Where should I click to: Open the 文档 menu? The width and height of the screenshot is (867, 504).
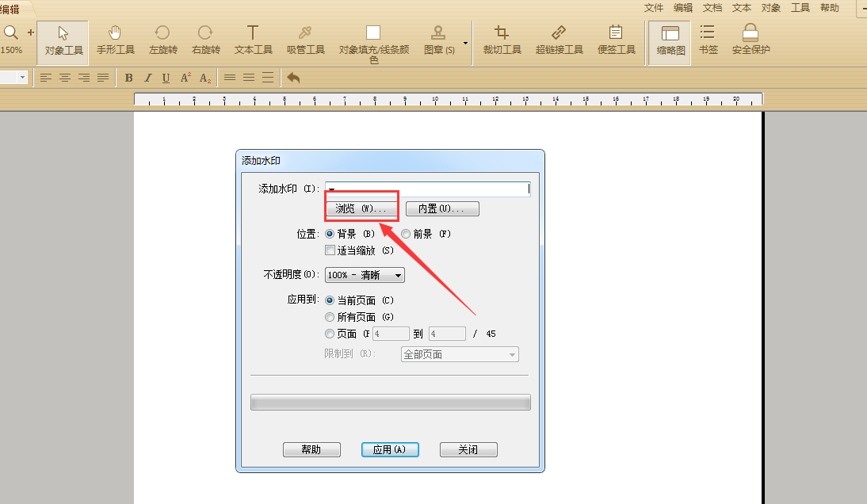coord(712,8)
